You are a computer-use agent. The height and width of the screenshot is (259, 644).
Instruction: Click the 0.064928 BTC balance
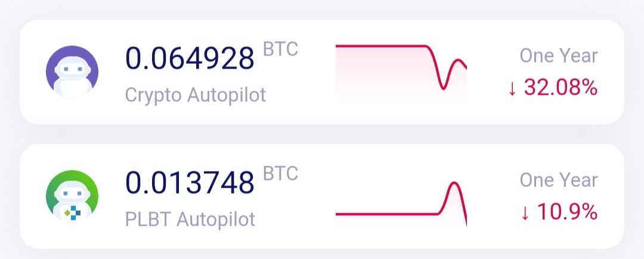(190, 58)
